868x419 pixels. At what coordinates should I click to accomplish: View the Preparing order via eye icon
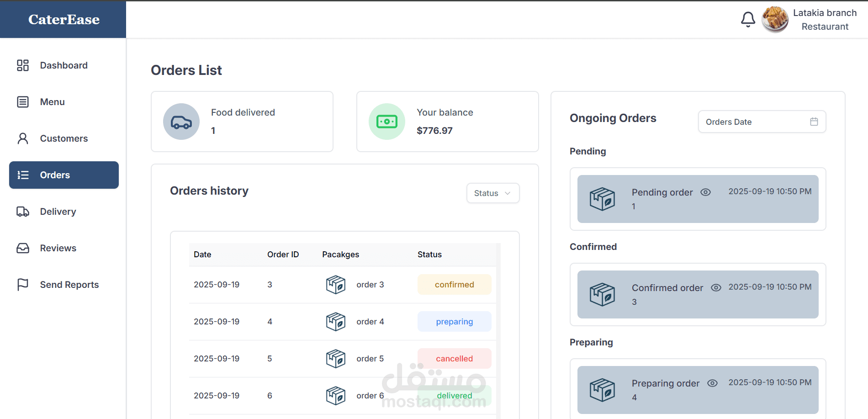[712, 383]
